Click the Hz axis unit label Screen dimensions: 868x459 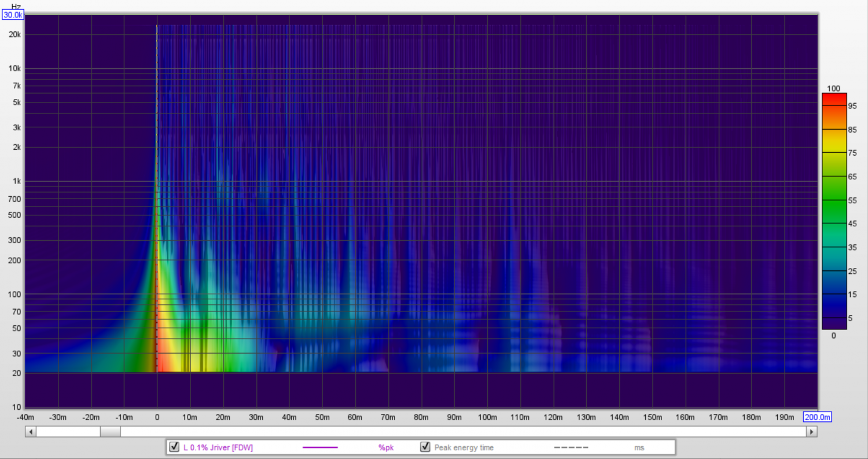click(16, 6)
